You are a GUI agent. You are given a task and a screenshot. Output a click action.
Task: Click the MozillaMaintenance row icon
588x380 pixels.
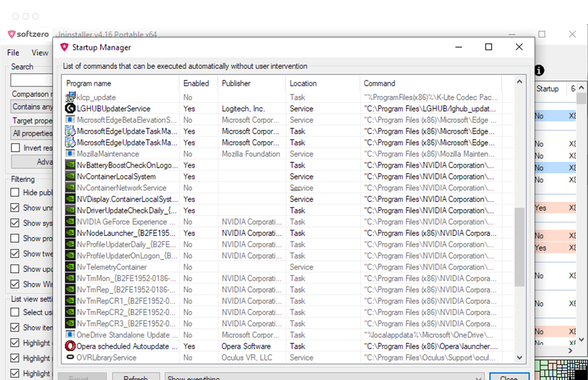70,153
